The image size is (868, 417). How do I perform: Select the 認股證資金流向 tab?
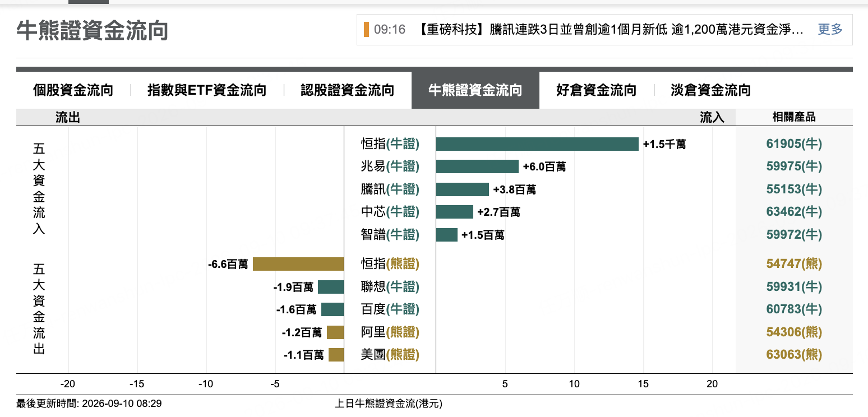tap(347, 90)
